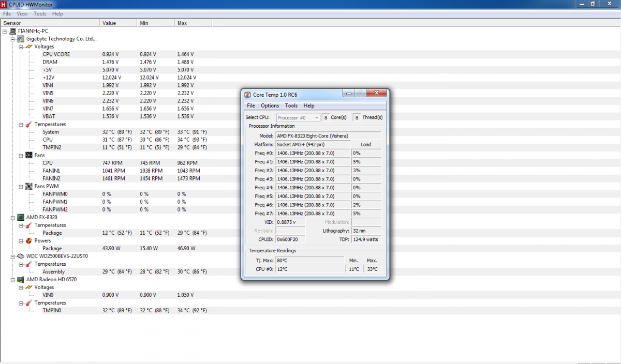
Task: Click the thermometer icon under WDC drive
Action: [x=29, y=264]
